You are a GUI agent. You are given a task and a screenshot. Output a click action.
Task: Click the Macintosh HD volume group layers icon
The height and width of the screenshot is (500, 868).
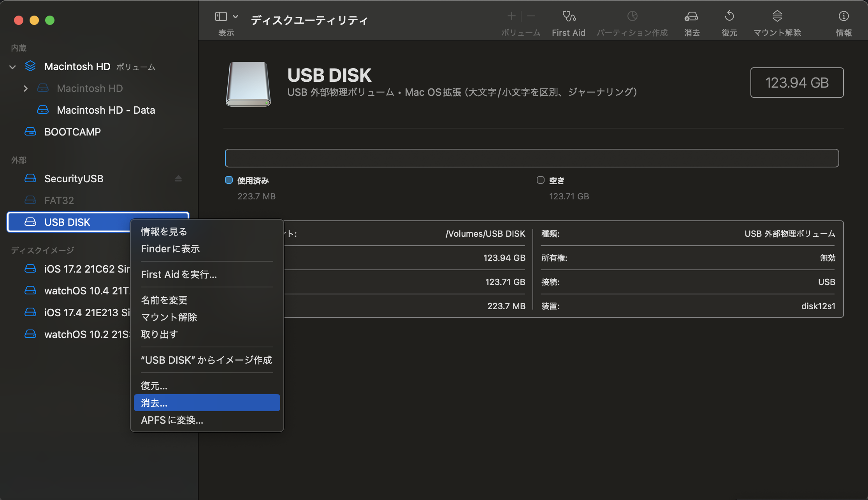(x=30, y=66)
